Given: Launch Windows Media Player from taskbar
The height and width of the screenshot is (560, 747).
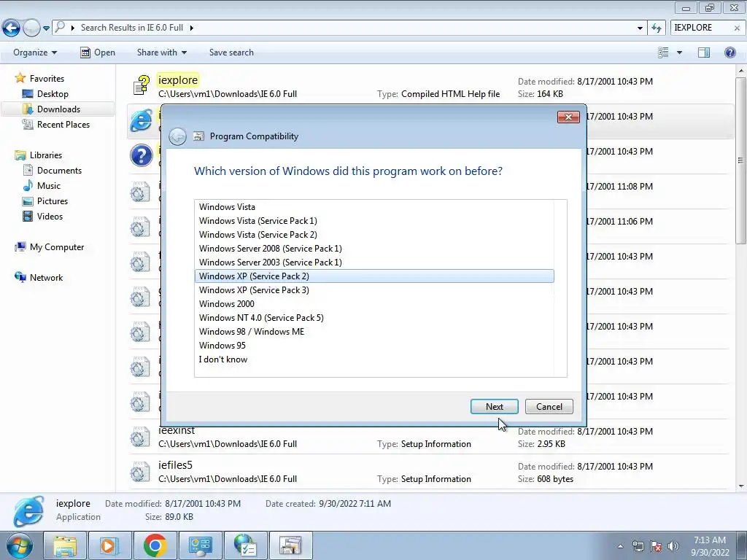Looking at the screenshot, I should click(109, 545).
